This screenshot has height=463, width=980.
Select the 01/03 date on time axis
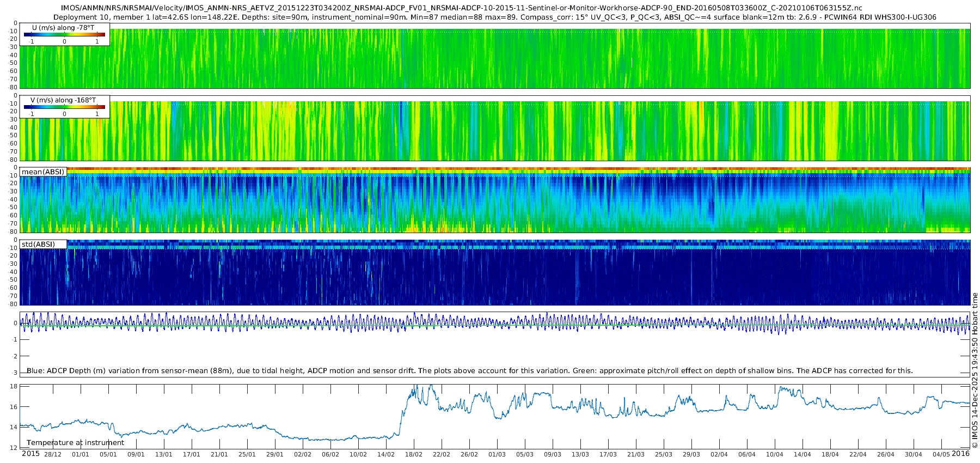(497, 454)
